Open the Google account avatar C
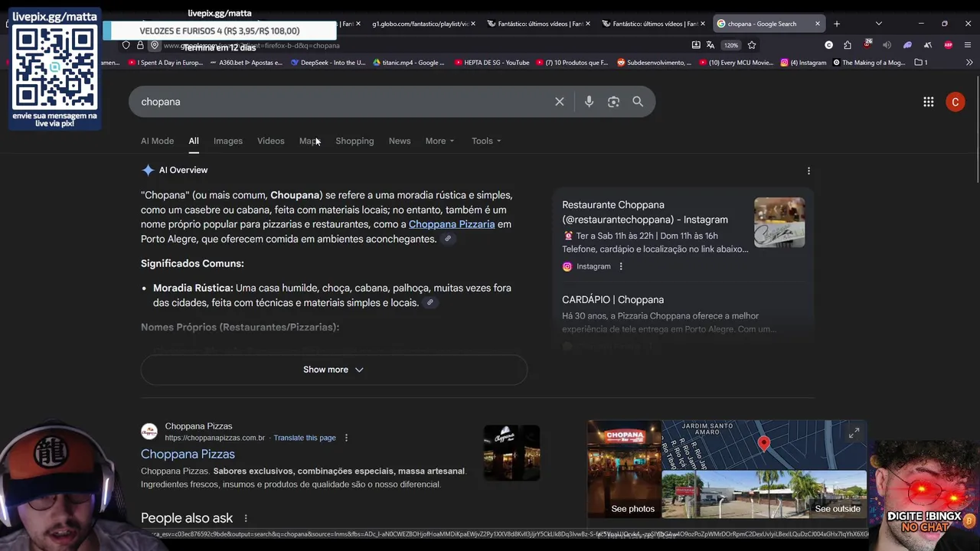Image resolution: width=980 pixels, height=551 pixels. click(x=955, y=102)
